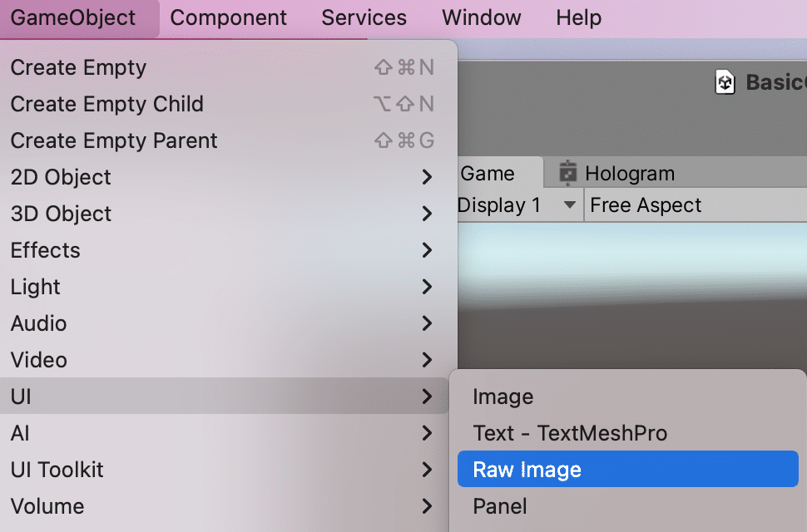Open the Services menu
The image size is (807, 532).
[364, 17]
